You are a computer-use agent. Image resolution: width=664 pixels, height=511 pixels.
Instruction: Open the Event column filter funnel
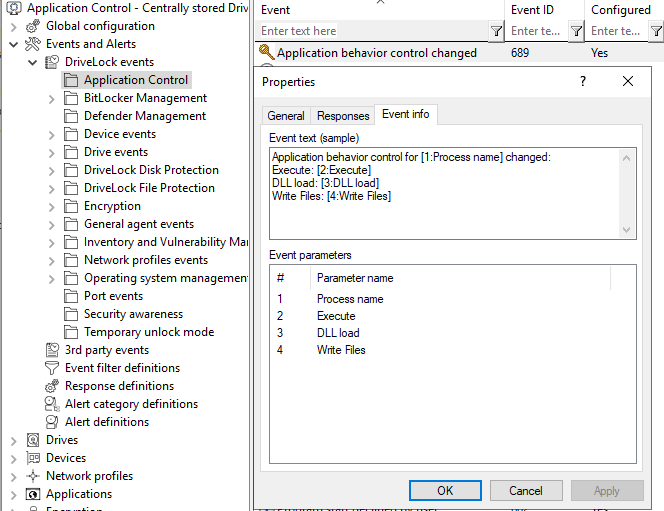[496, 31]
